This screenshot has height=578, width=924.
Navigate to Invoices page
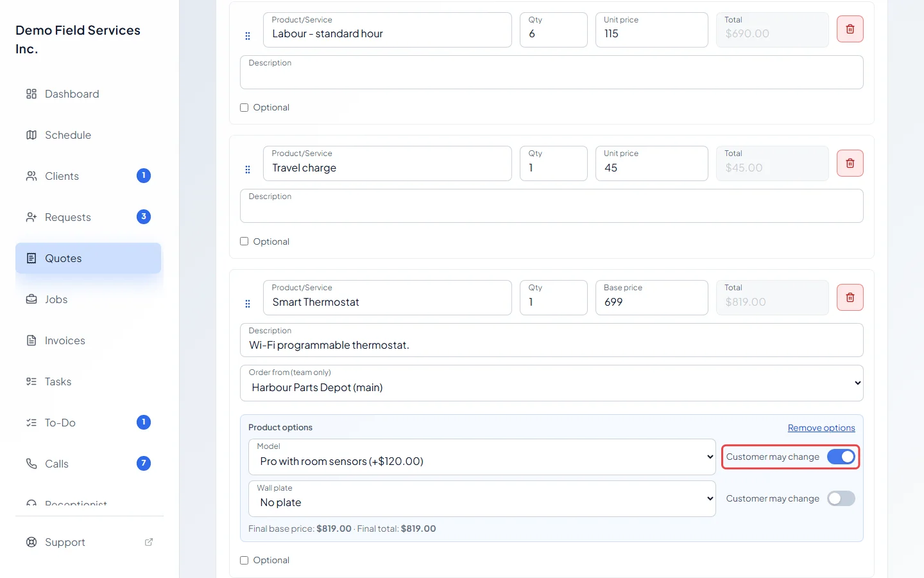[89, 340]
